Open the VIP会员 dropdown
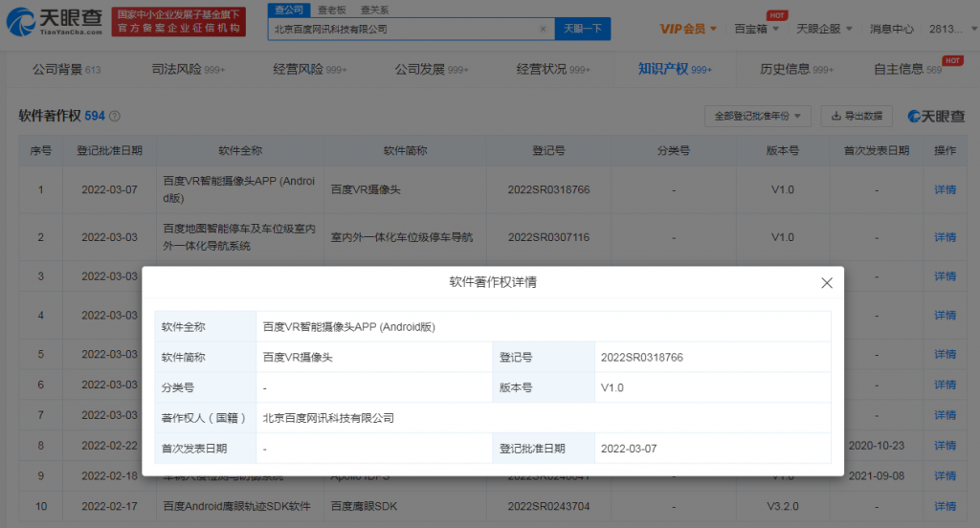This screenshot has width=980, height=528. [x=687, y=29]
